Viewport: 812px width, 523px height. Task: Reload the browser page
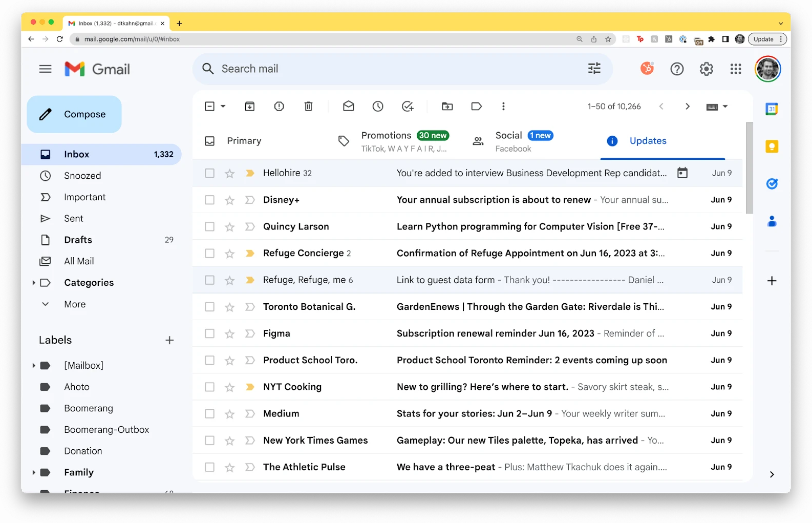click(x=60, y=39)
